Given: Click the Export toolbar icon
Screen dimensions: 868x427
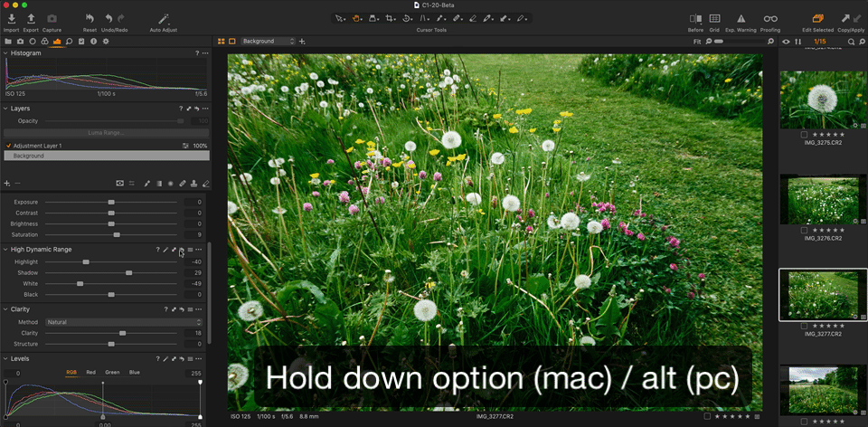Looking at the screenshot, I should pyautogui.click(x=31, y=19).
